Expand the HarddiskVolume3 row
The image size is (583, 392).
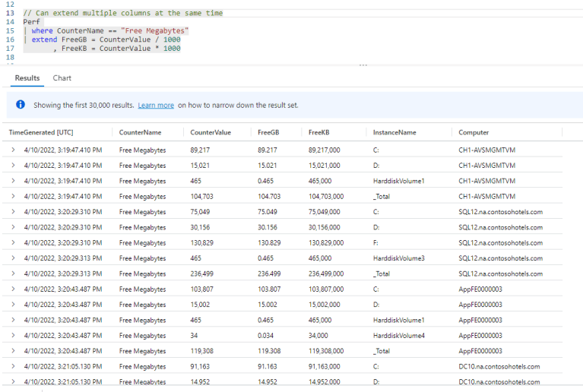[13, 258]
